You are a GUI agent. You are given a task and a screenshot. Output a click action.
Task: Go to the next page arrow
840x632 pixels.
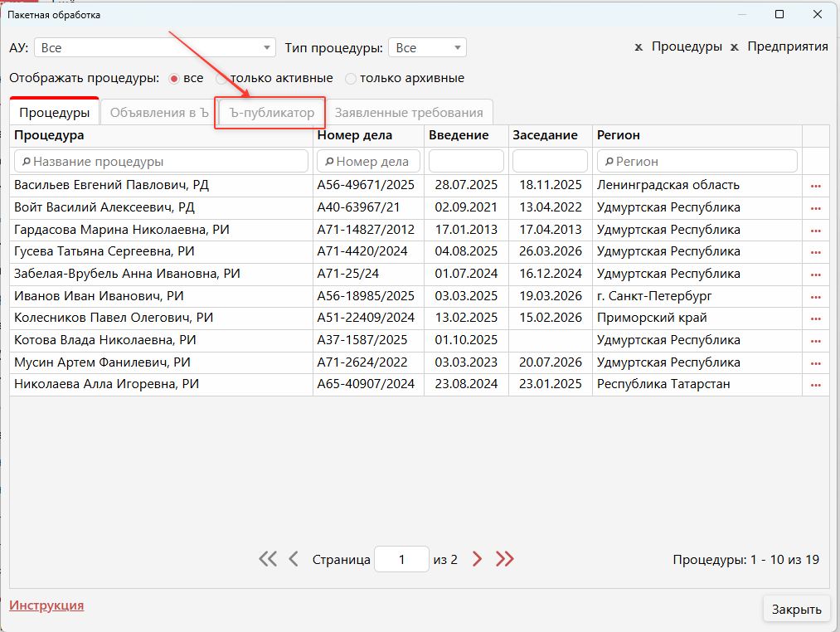(477, 559)
